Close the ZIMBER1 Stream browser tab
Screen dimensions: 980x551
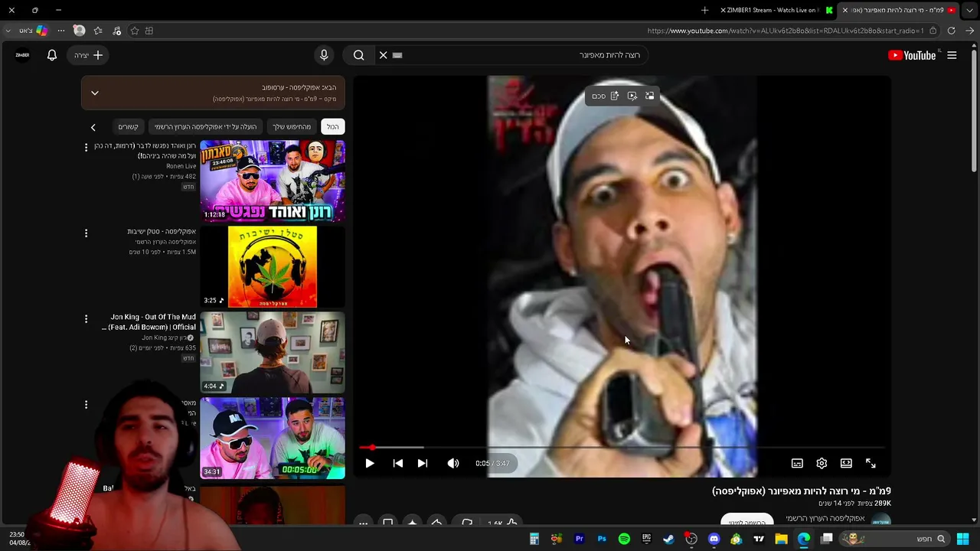[723, 10]
